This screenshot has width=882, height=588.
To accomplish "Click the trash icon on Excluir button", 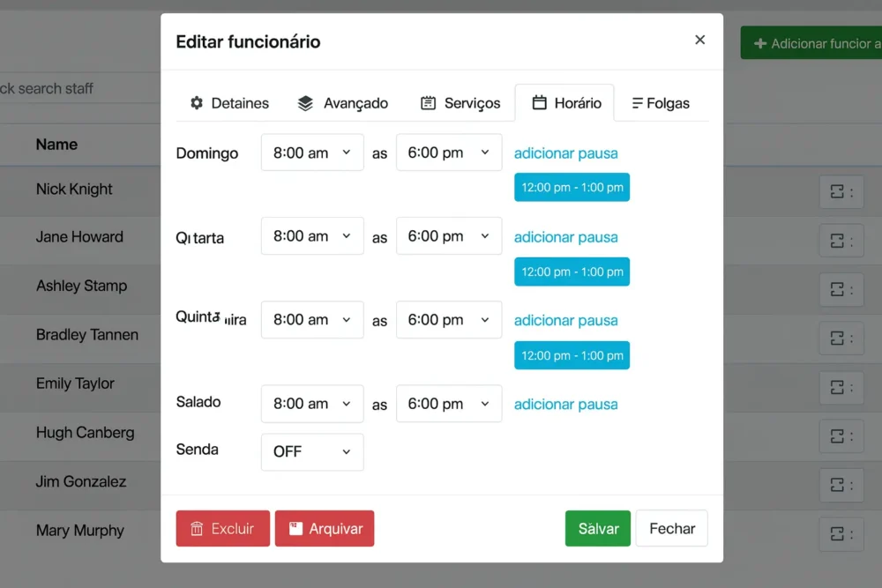I will (x=198, y=529).
